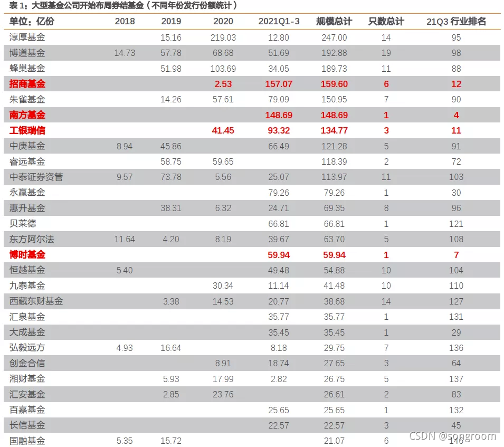Select the row label '贝莱德'

[x=23, y=223]
